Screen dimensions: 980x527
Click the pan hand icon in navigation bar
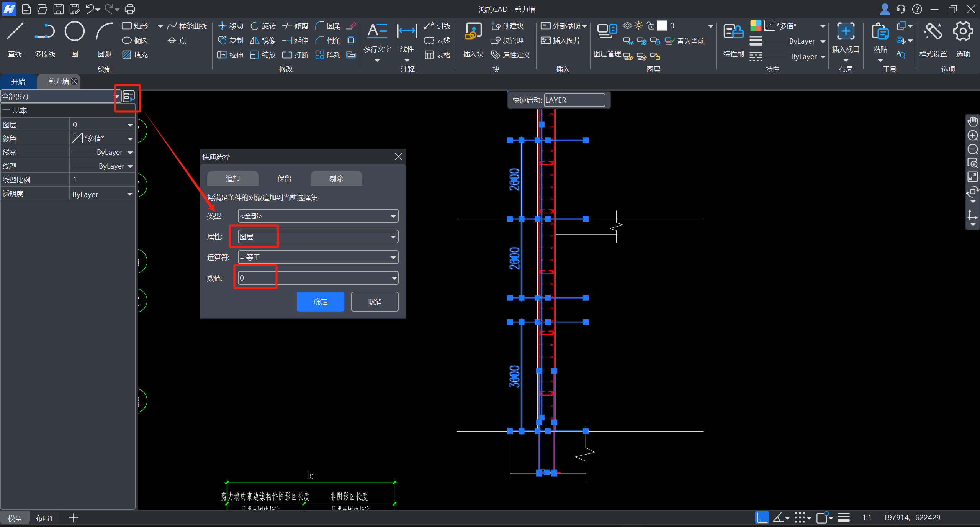(973, 121)
